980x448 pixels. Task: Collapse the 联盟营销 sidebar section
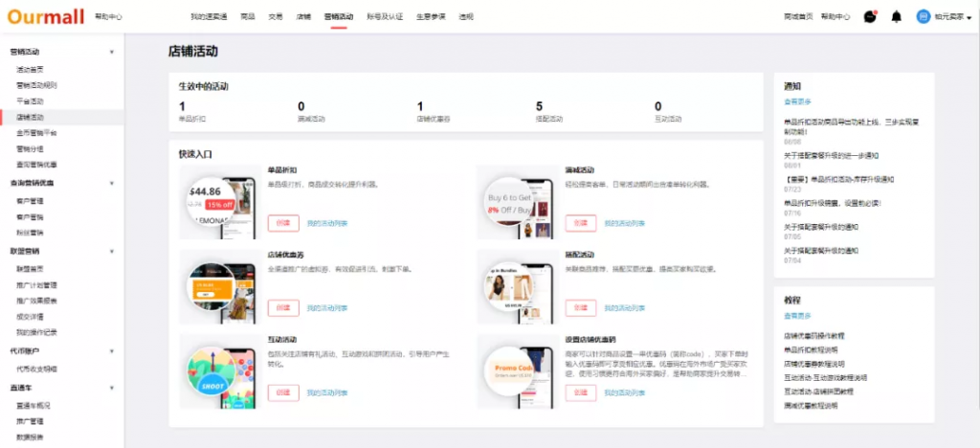[x=112, y=251]
